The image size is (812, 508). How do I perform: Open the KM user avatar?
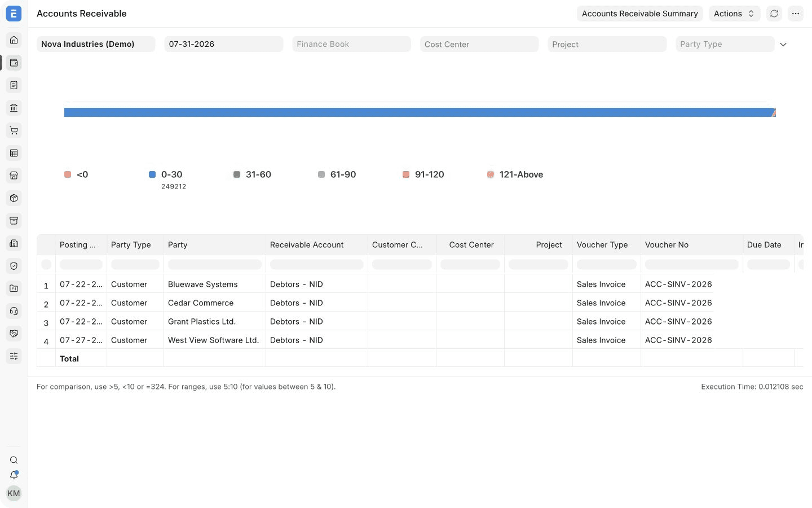point(14,493)
